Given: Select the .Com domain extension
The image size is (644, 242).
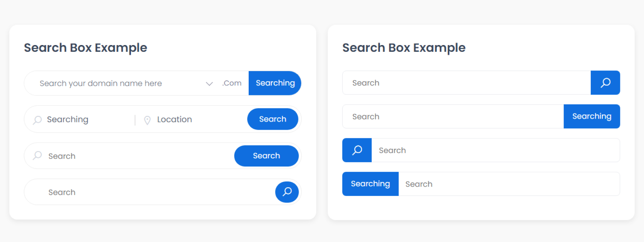Looking at the screenshot, I should [232, 83].
